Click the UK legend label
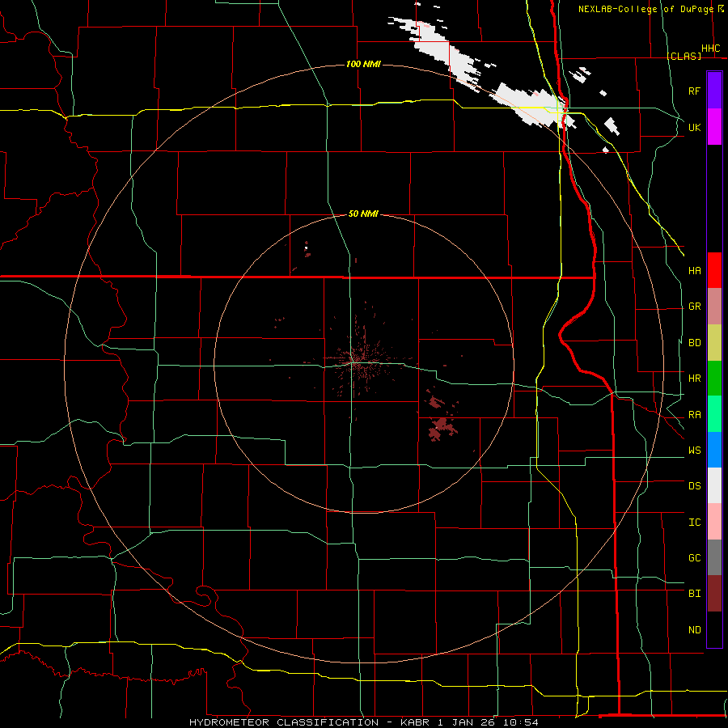Screen dimensions: 728x728 [694, 127]
